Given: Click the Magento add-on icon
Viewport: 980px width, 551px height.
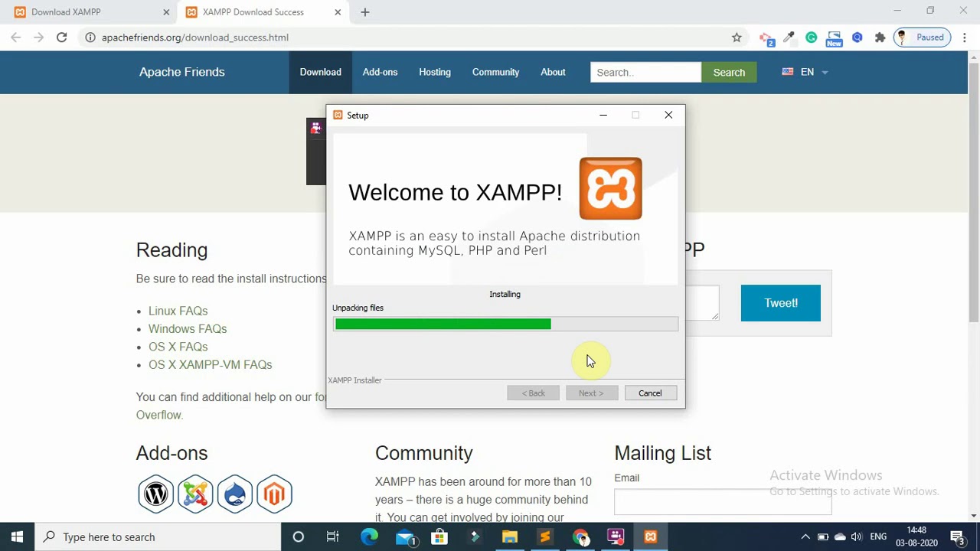Looking at the screenshot, I should 274,494.
